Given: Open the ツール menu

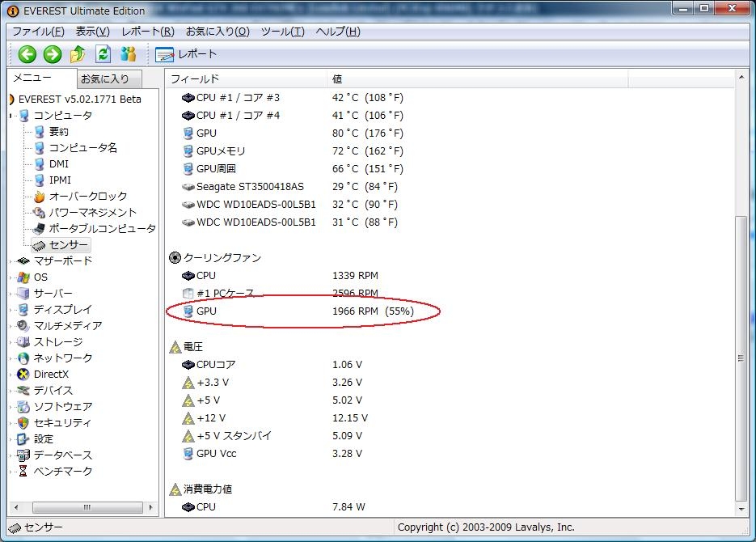Looking at the screenshot, I should [x=282, y=32].
